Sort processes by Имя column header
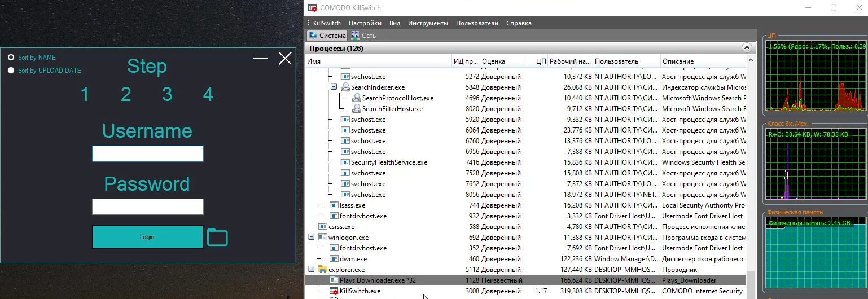 click(x=379, y=61)
